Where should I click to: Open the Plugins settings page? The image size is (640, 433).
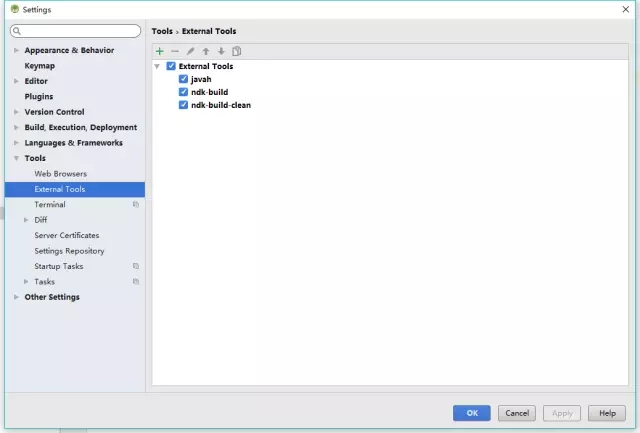39,97
